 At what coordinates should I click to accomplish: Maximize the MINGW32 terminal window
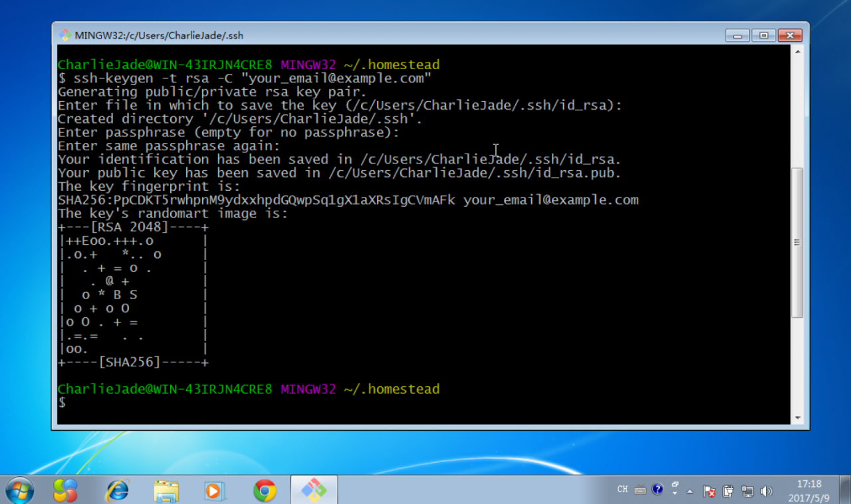[764, 35]
